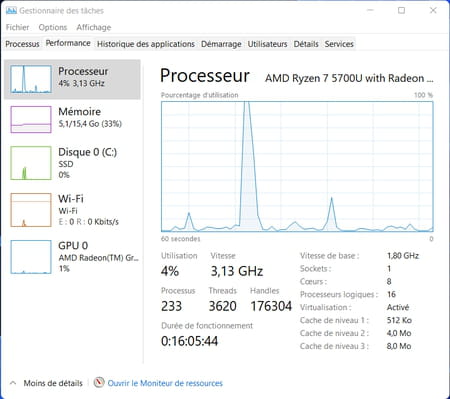This screenshot has height=399, width=450.
Task: Click the main CPU utilization graph
Action: 297,167
